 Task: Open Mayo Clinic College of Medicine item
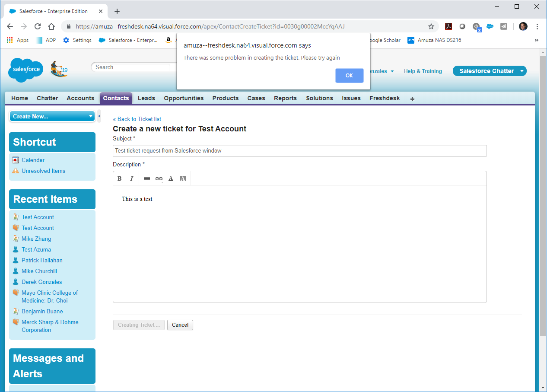tap(50, 296)
